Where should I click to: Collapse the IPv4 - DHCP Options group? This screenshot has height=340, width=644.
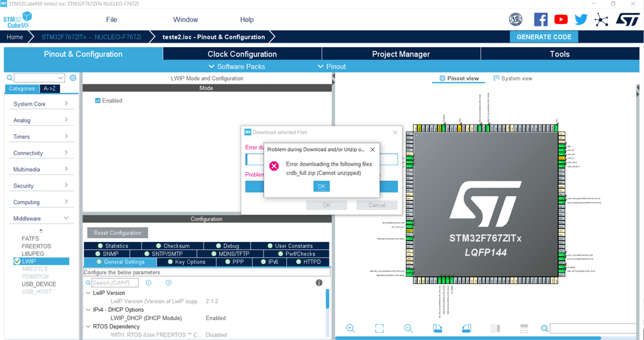click(88, 310)
